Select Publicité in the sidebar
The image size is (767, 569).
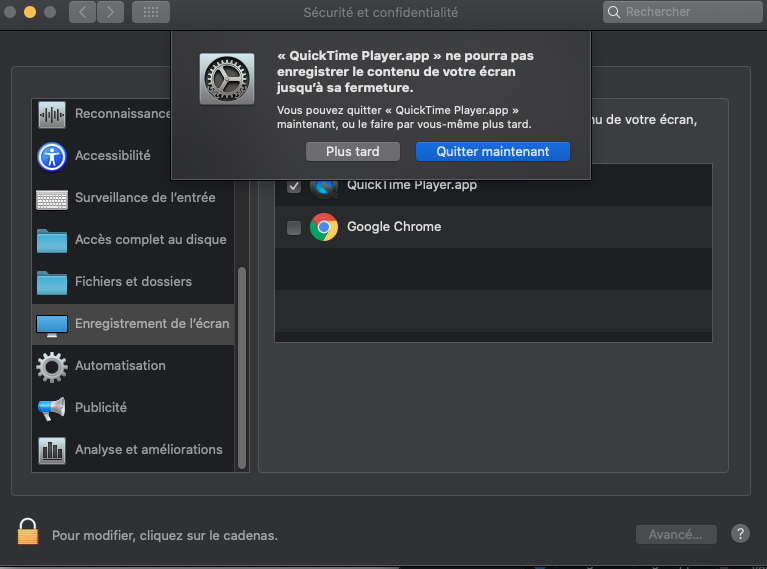[133, 409]
